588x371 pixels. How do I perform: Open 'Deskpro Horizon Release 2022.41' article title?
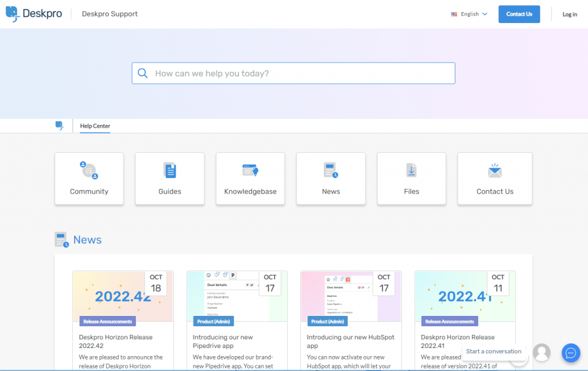458,341
